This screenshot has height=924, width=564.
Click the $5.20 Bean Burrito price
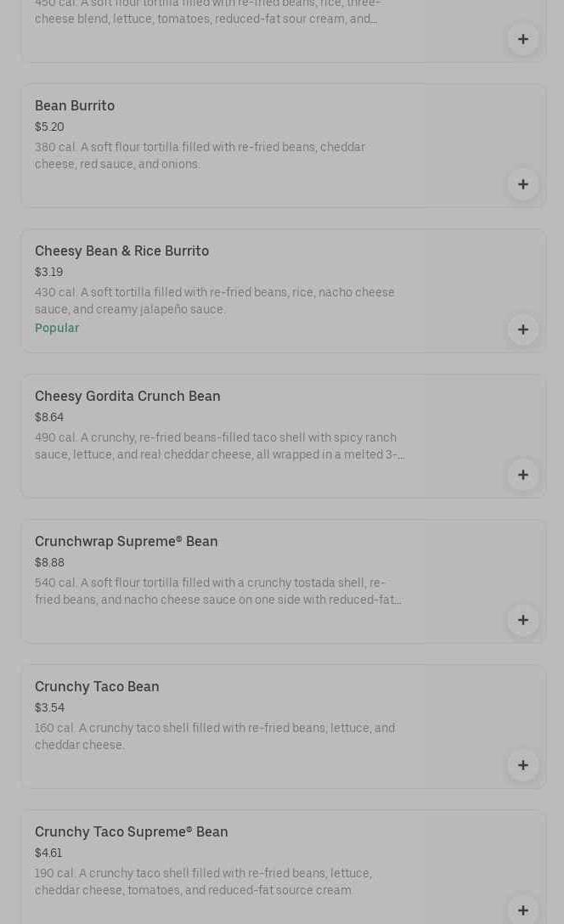click(49, 127)
